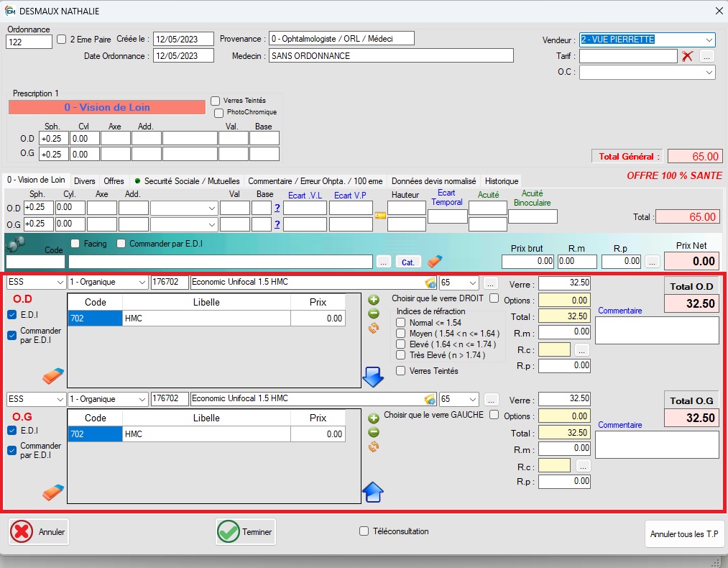Click the small yellow card icon near Hauteur
The height and width of the screenshot is (568, 728).
coord(381,216)
